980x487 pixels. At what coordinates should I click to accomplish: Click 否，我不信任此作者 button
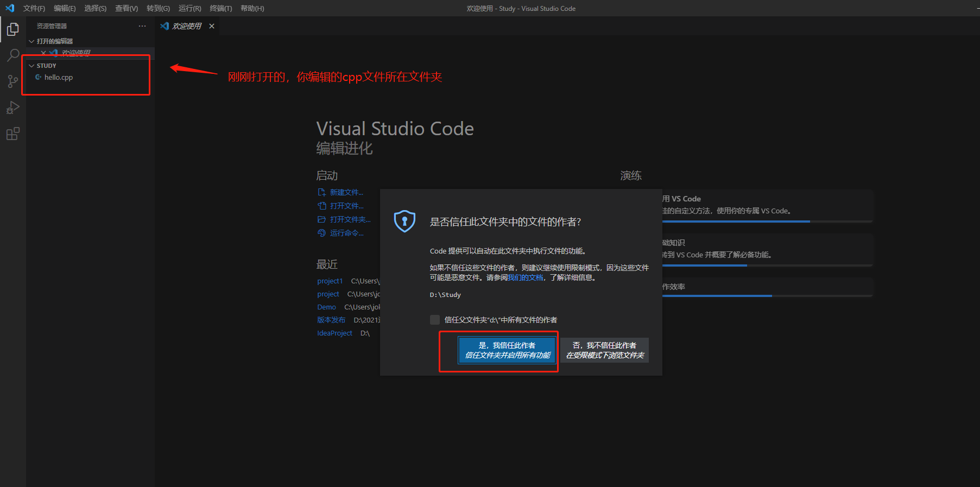[x=604, y=350]
